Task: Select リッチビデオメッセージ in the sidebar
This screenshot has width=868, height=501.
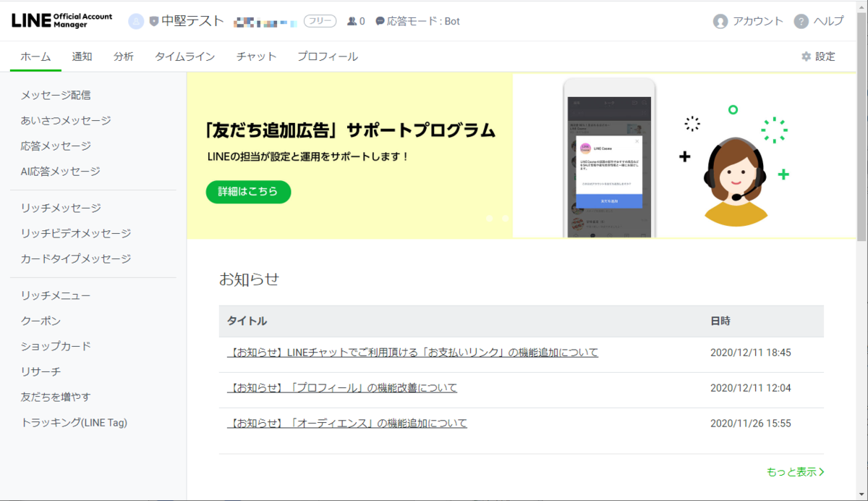Action: click(x=76, y=233)
